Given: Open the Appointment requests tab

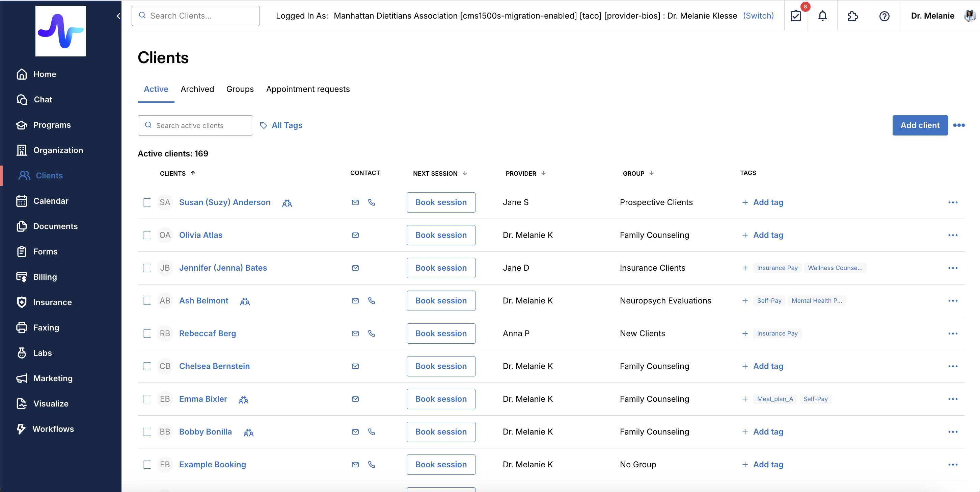Looking at the screenshot, I should 307,89.
